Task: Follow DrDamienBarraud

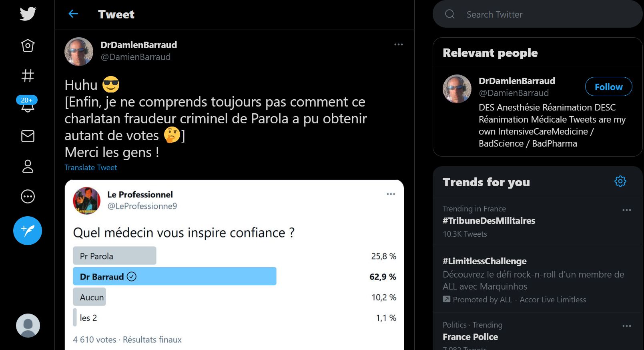Action: point(608,87)
